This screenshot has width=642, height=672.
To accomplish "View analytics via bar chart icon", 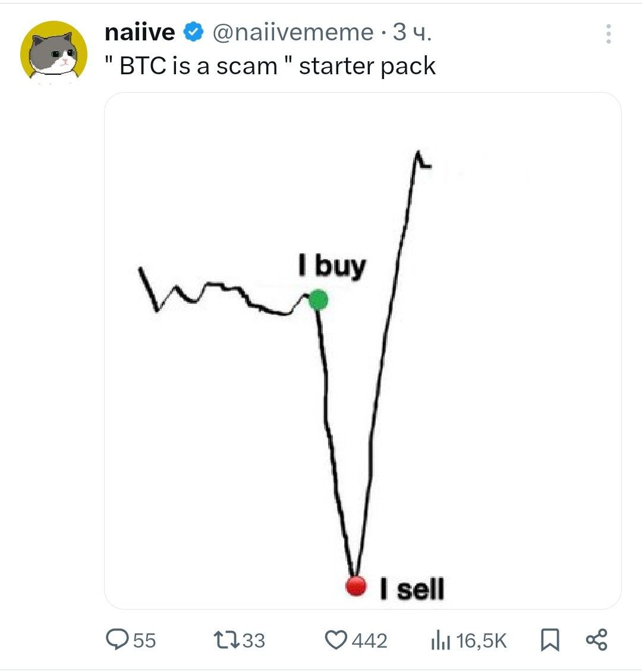I will pos(440,641).
